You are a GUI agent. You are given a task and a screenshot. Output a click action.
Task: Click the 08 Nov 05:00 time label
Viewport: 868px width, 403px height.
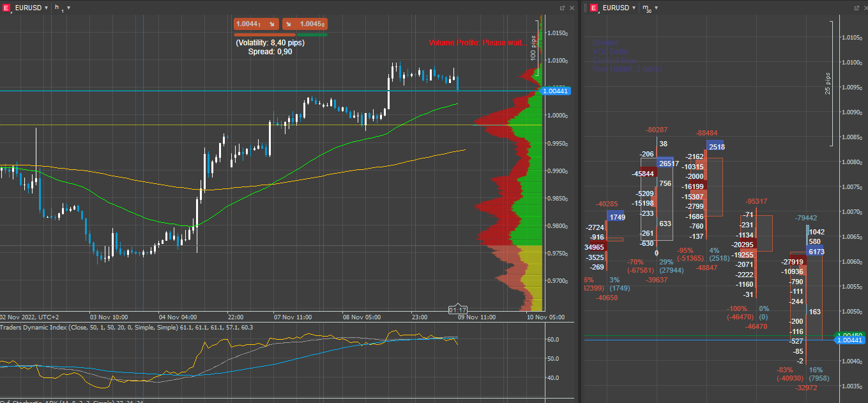tap(362, 317)
